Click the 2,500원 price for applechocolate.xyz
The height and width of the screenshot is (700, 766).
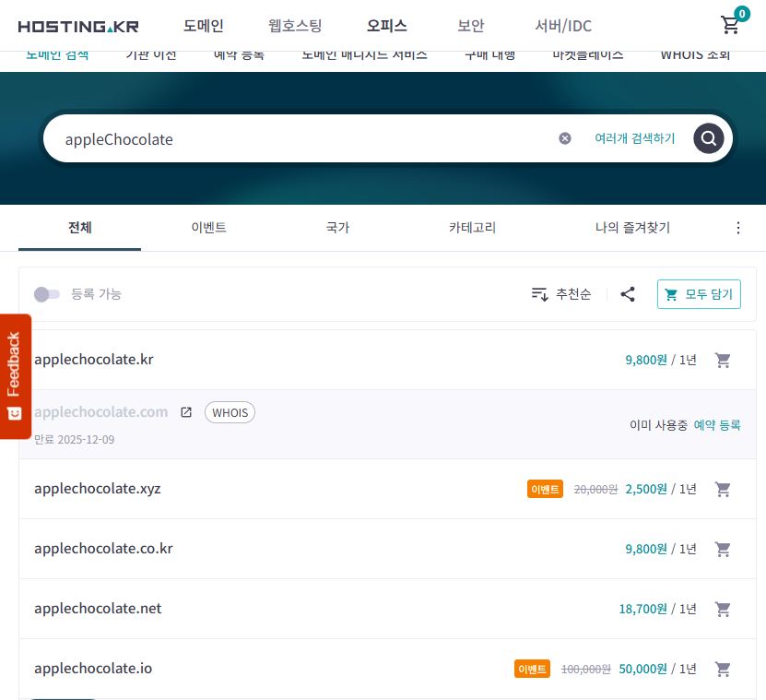pyautogui.click(x=646, y=489)
